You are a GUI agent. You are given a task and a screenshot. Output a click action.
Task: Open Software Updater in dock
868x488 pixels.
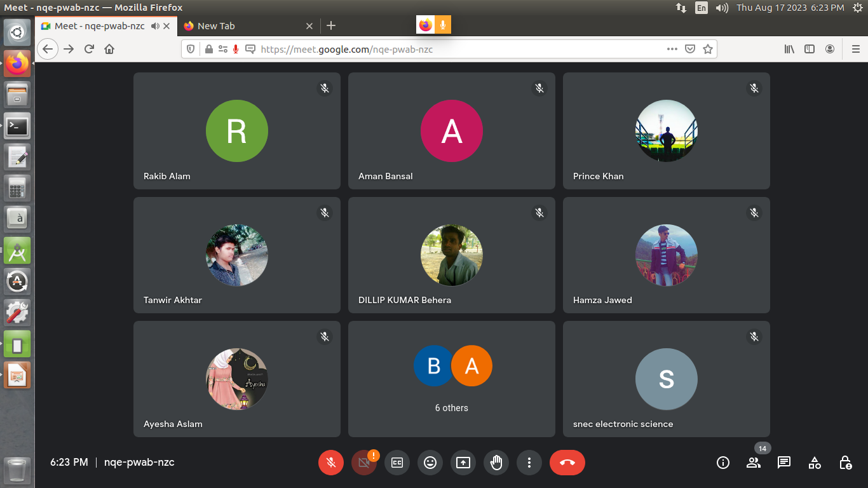[17, 281]
